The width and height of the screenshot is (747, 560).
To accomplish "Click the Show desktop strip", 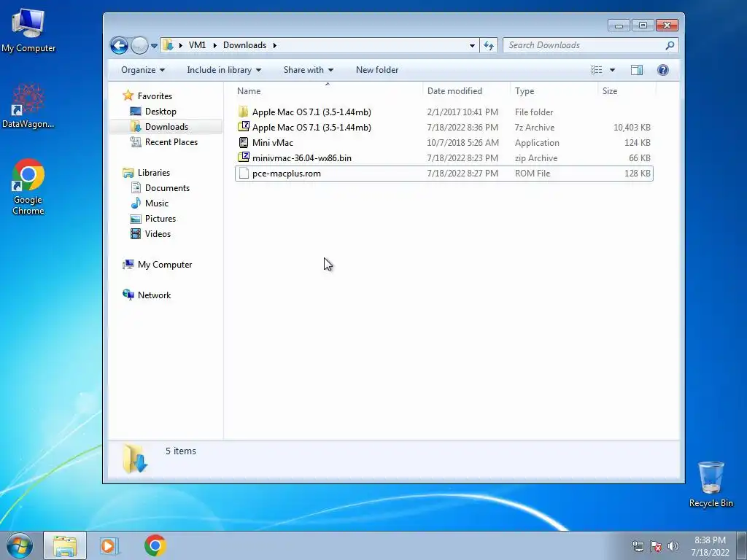I will (742, 545).
